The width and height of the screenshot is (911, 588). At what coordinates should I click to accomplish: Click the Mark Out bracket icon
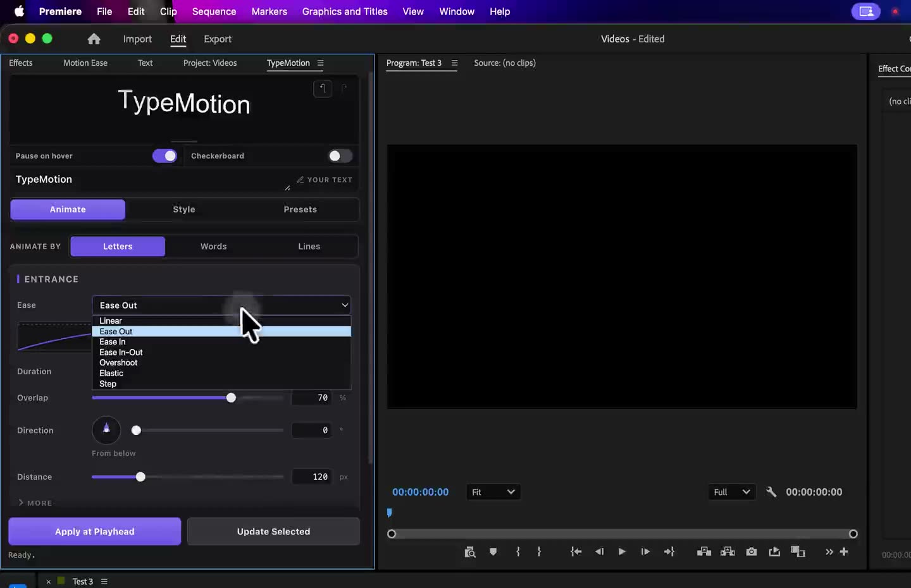[539, 552]
